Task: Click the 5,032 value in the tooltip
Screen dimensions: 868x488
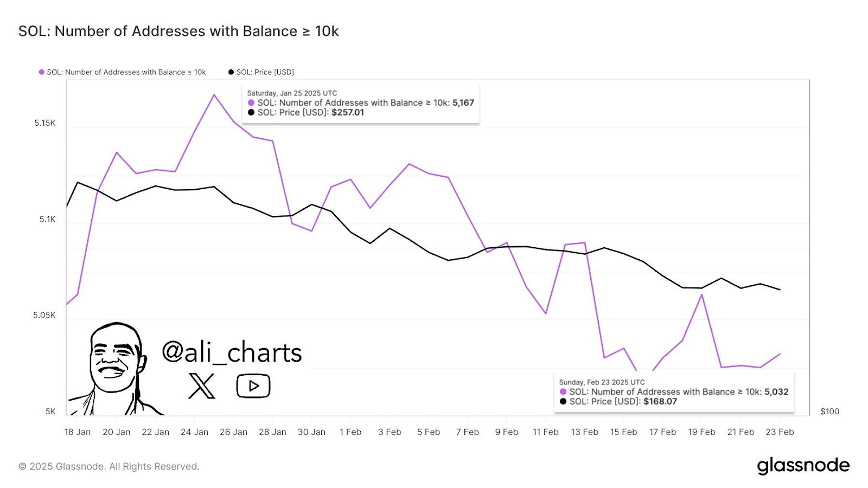Action: (776, 392)
